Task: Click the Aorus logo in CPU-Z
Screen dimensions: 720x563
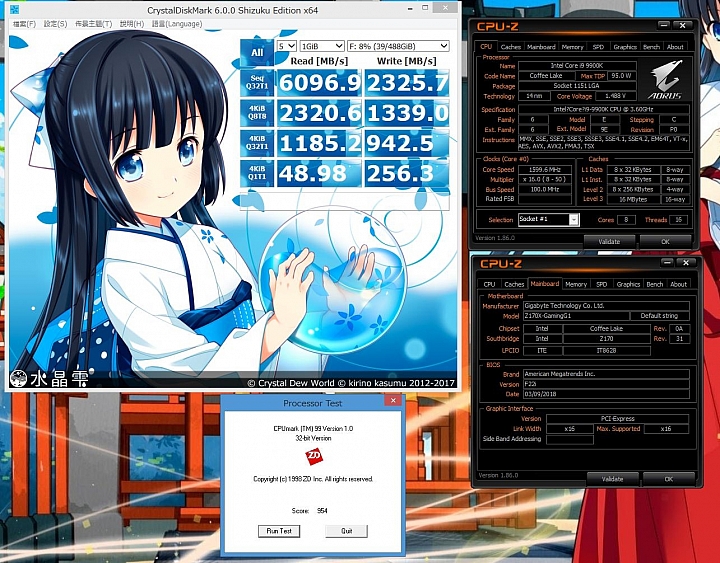Action: (x=665, y=79)
